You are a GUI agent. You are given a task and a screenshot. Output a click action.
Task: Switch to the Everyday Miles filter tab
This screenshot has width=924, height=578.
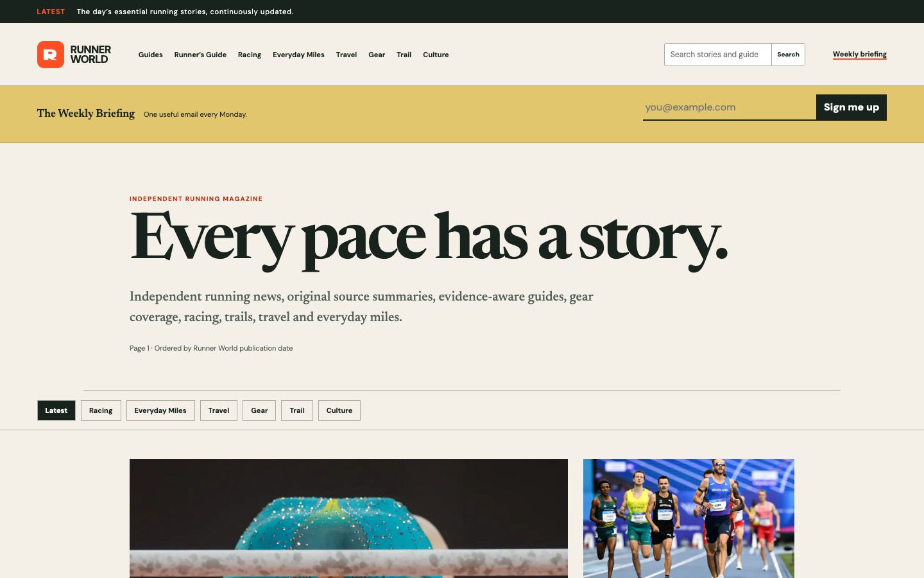point(160,410)
